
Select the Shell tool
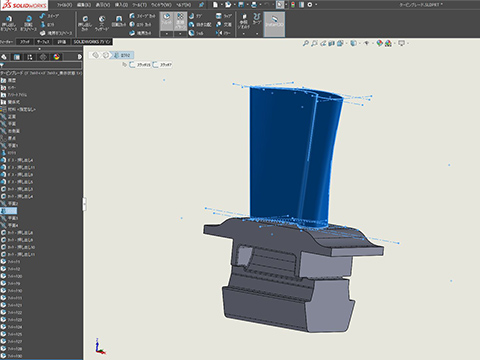(x=196, y=33)
